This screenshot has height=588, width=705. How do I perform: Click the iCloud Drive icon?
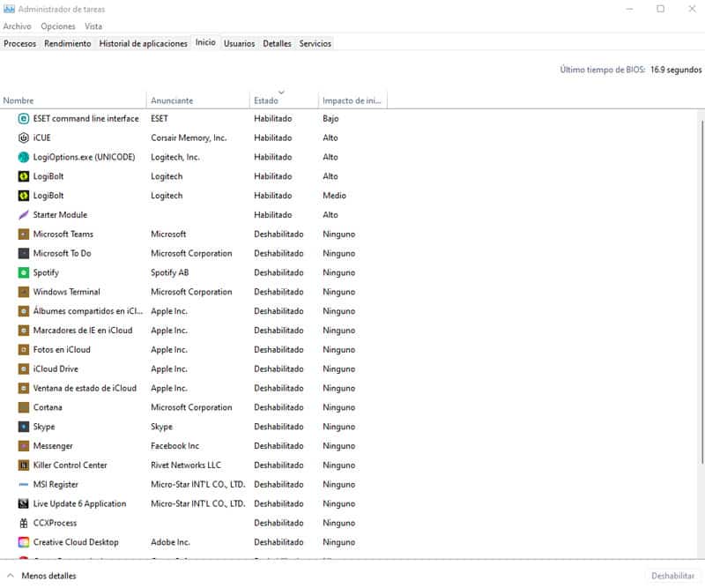[x=24, y=368]
